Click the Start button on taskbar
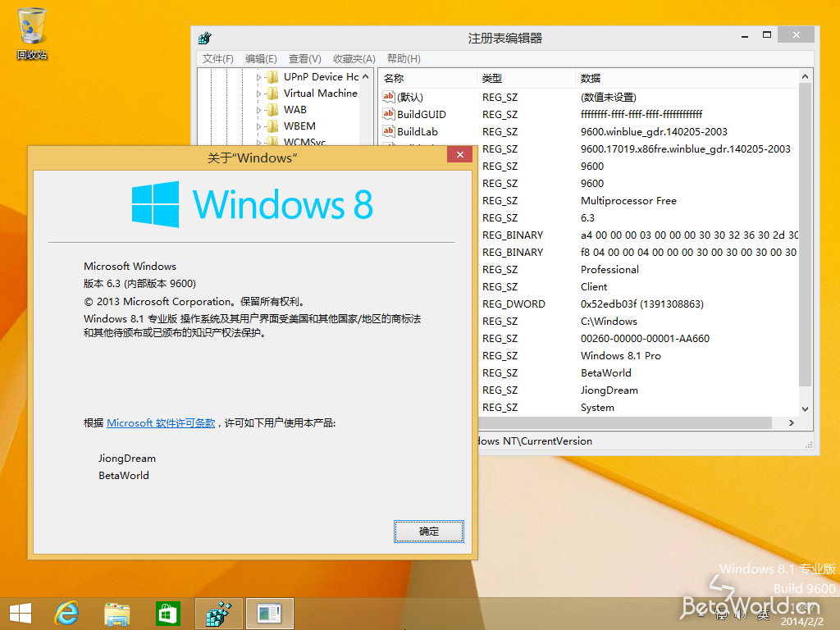Image resolution: width=840 pixels, height=630 pixels. [x=20, y=613]
